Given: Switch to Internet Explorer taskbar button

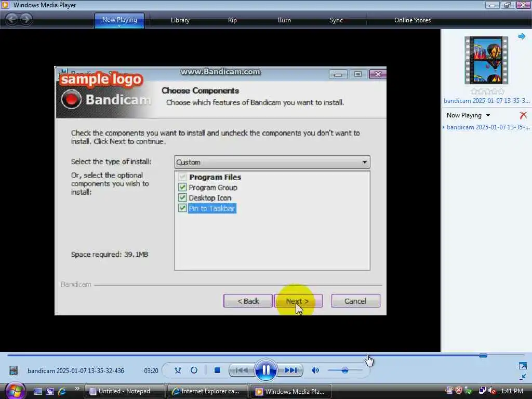Looking at the screenshot, I should [x=208, y=391].
